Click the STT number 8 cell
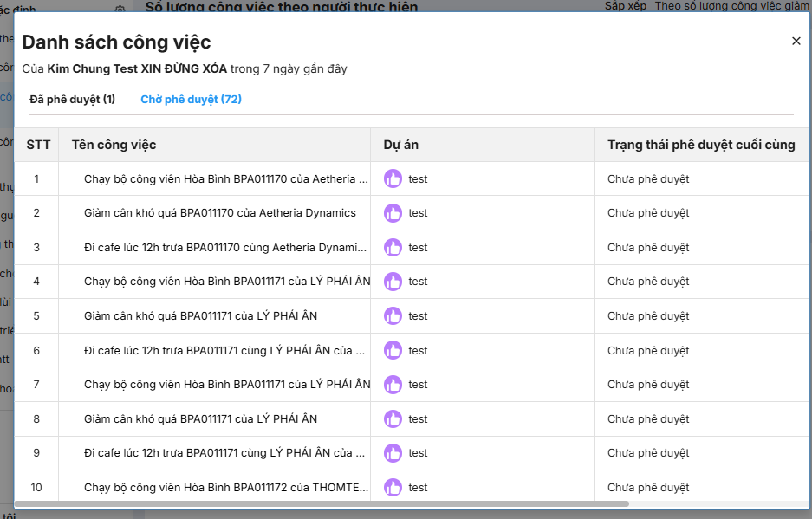Screen dimensions: 812x519 pyautogui.click(x=36, y=419)
